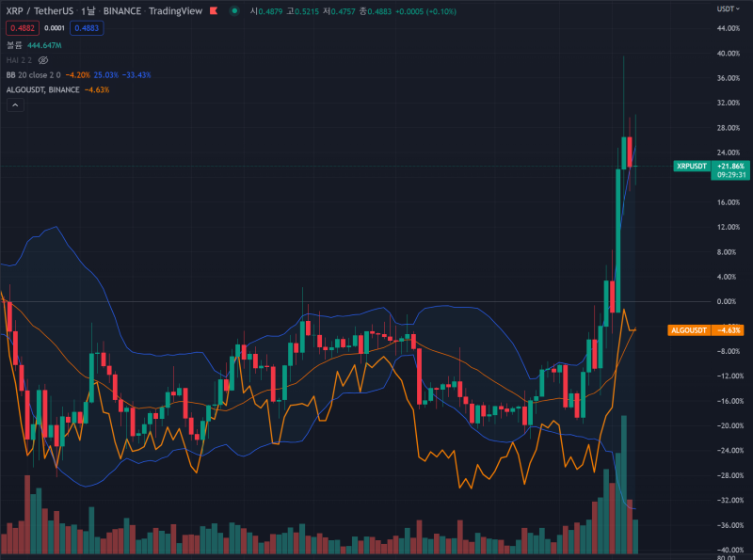Click the orange -4.63% axis tag
Viewport: 753px width, 560px height.
tap(728, 330)
